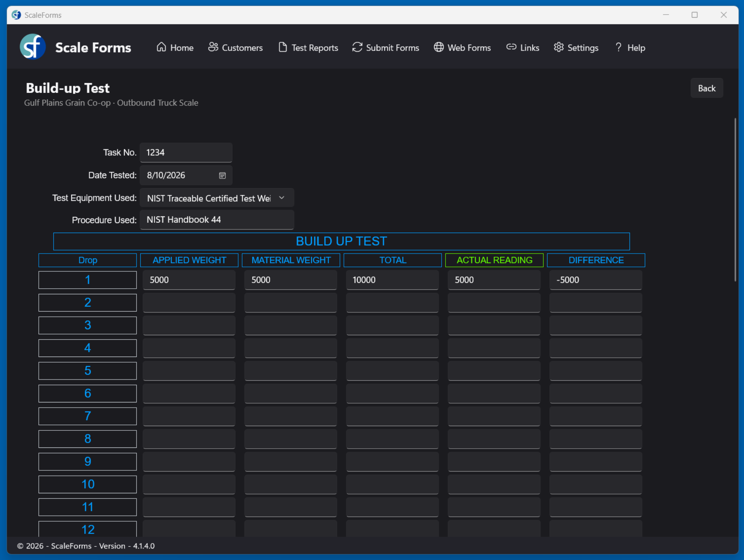Click the TOTAL column header
The image size is (744, 560).
point(393,260)
